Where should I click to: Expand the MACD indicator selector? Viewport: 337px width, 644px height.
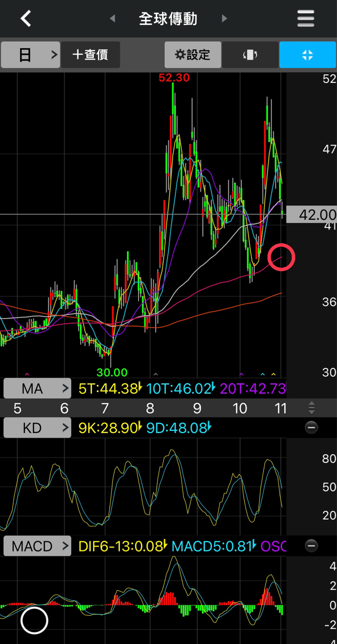[x=37, y=546]
